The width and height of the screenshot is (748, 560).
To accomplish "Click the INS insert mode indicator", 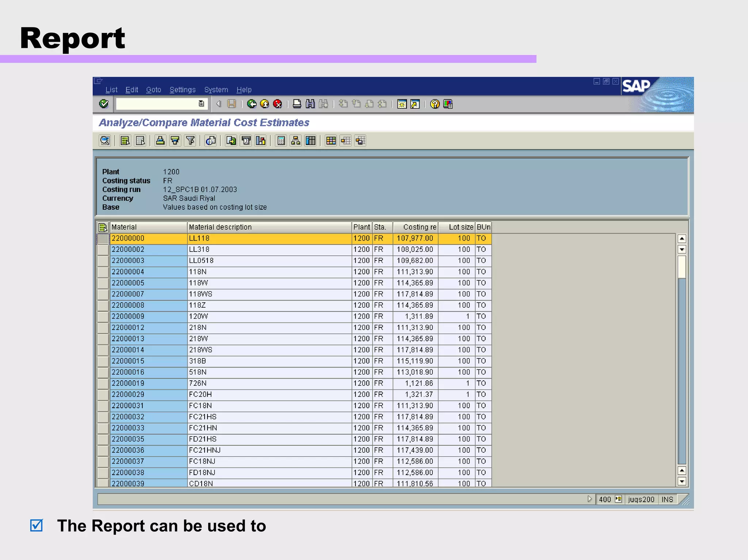I will [667, 499].
